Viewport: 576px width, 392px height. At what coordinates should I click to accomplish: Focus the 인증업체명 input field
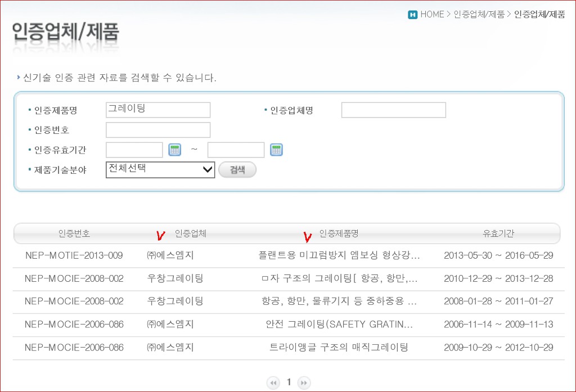tap(393, 110)
